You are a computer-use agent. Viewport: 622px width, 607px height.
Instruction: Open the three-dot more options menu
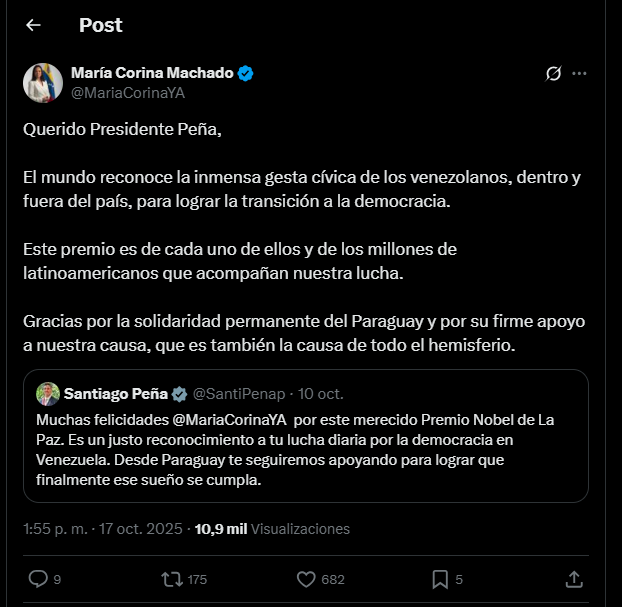point(580,74)
